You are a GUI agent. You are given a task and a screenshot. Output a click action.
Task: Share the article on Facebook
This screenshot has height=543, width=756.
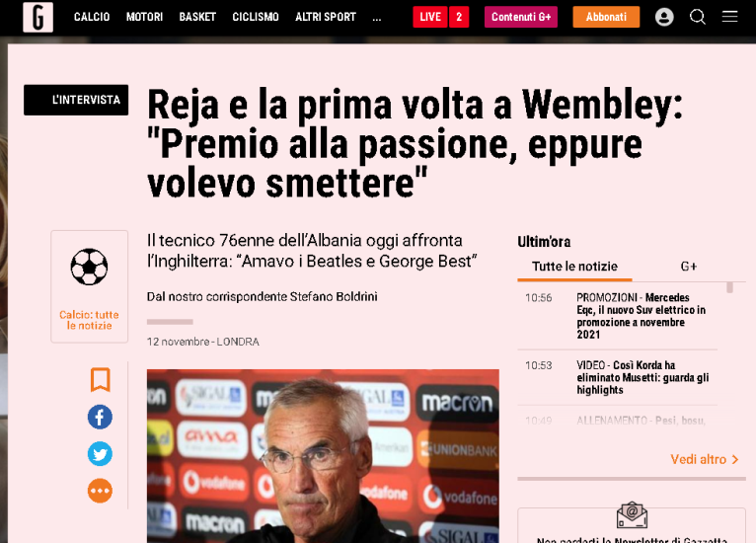100,417
